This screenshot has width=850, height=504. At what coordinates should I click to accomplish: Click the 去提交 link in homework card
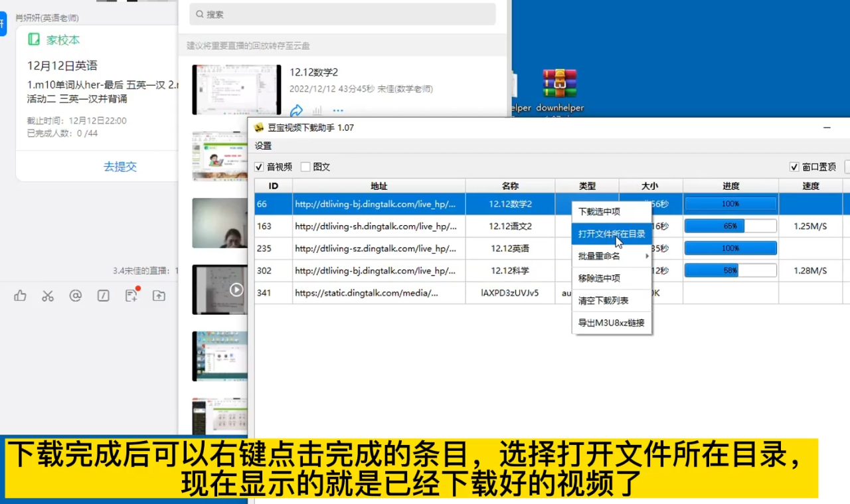pos(120,167)
